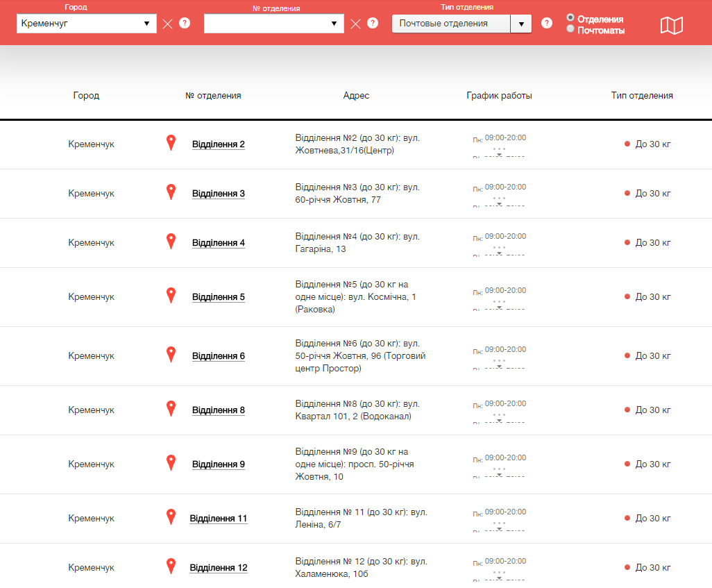The height and width of the screenshot is (588, 712).
Task: Clear the city field with X icon
Action: click(167, 24)
